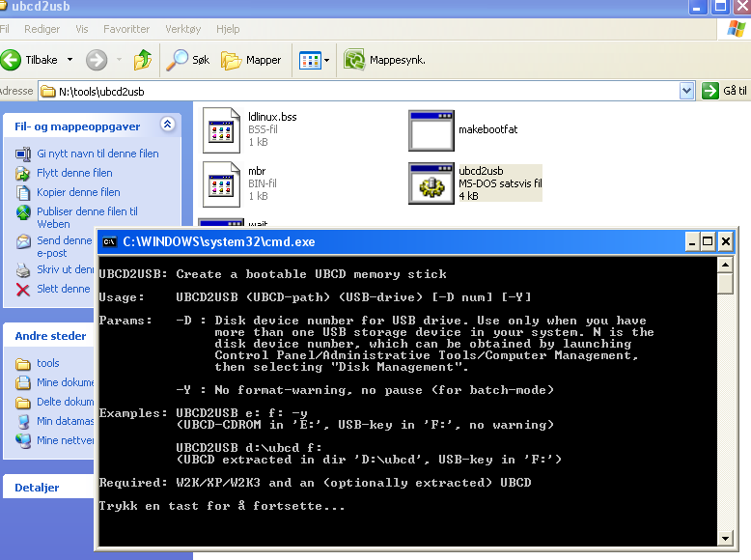The height and width of the screenshot is (560, 751).
Task: Click the copy file icon in tasks panel
Action: click(23, 192)
